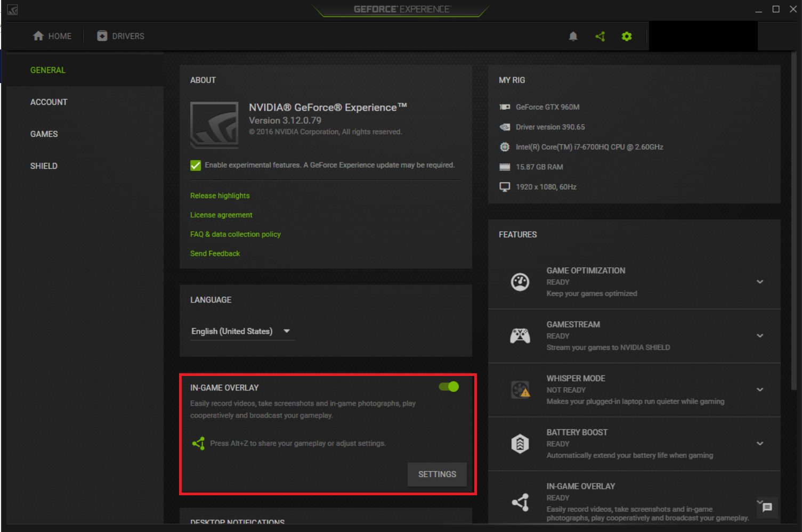Expand the Game Optimization feature chevron
Screen dimensions: 802x532
click(760, 282)
